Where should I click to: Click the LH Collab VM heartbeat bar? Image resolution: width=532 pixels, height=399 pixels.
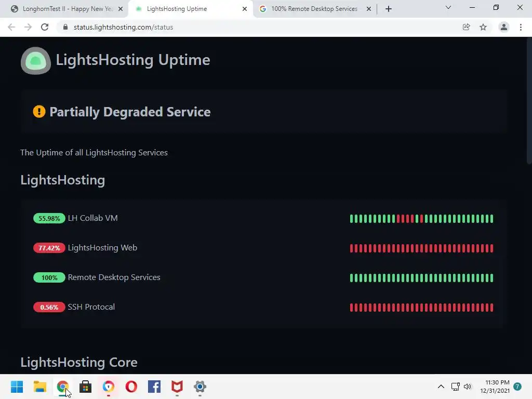pyautogui.click(x=421, y=219)
